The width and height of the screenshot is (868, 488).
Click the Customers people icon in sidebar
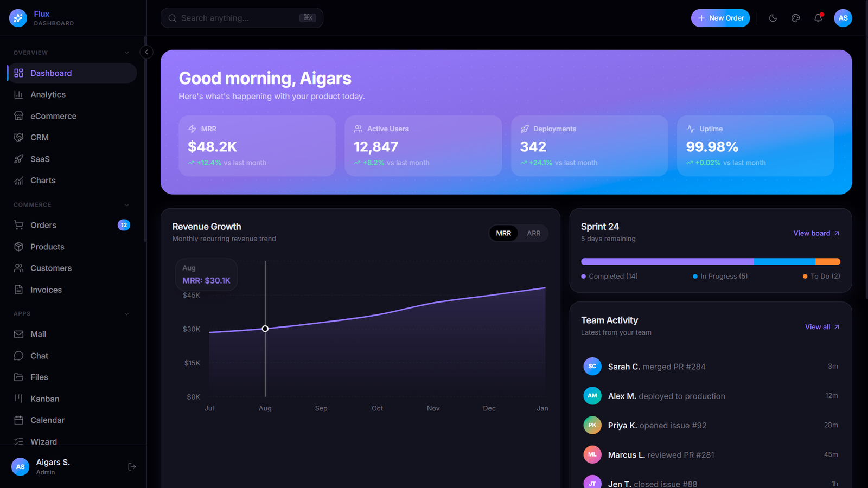(x=18, y=268)
